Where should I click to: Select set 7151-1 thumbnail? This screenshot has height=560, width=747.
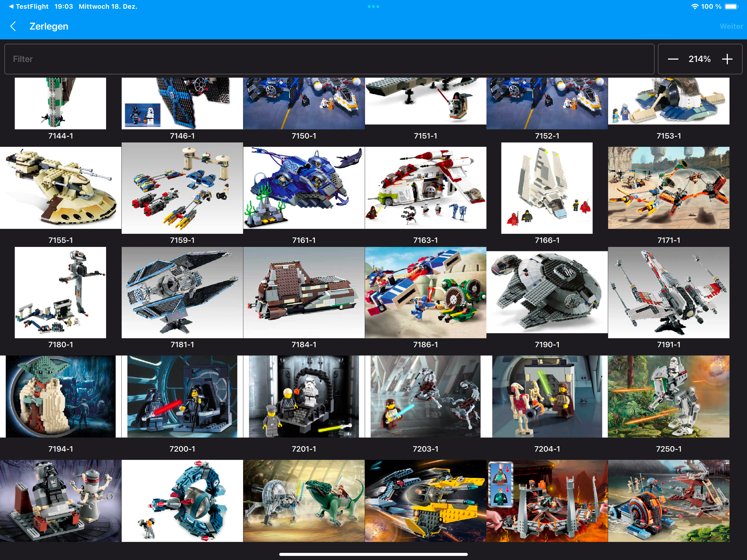tap(425, 101)
